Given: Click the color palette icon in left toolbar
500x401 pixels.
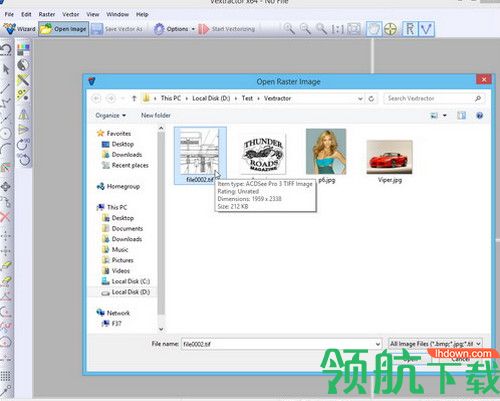Looking at the screenshot, I should (23, 49).
